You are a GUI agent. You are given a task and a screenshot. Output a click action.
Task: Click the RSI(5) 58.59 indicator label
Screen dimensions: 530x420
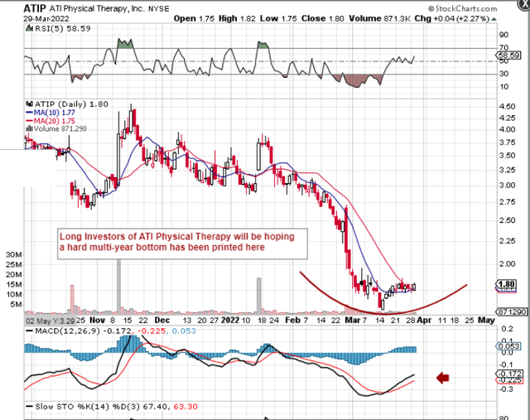pos(63,29)
